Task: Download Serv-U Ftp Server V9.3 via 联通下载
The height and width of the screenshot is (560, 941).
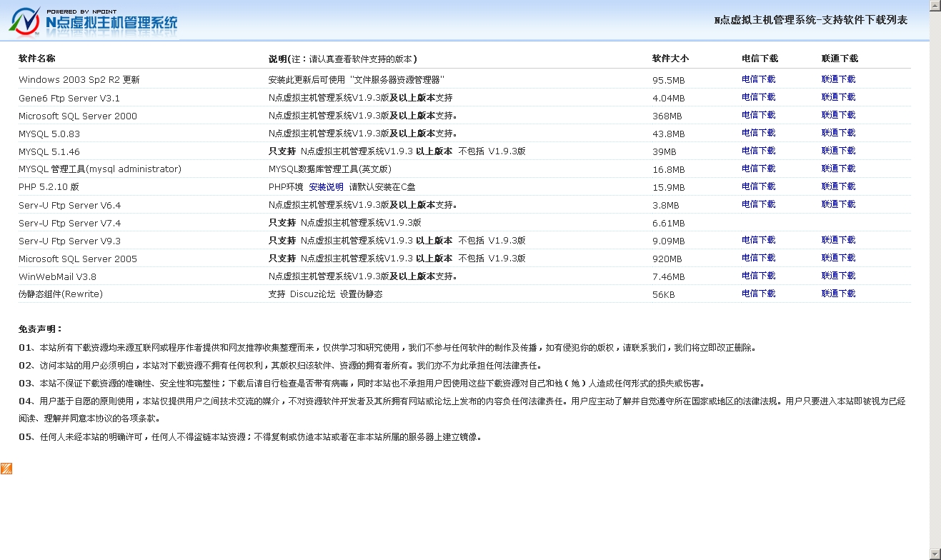Action: pyautogui.click(x=838, y=240)
